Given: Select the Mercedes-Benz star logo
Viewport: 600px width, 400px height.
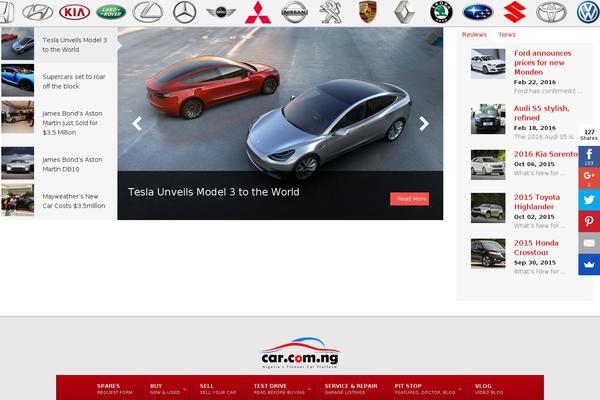Looking at the screenshot, I should [184, 12].
